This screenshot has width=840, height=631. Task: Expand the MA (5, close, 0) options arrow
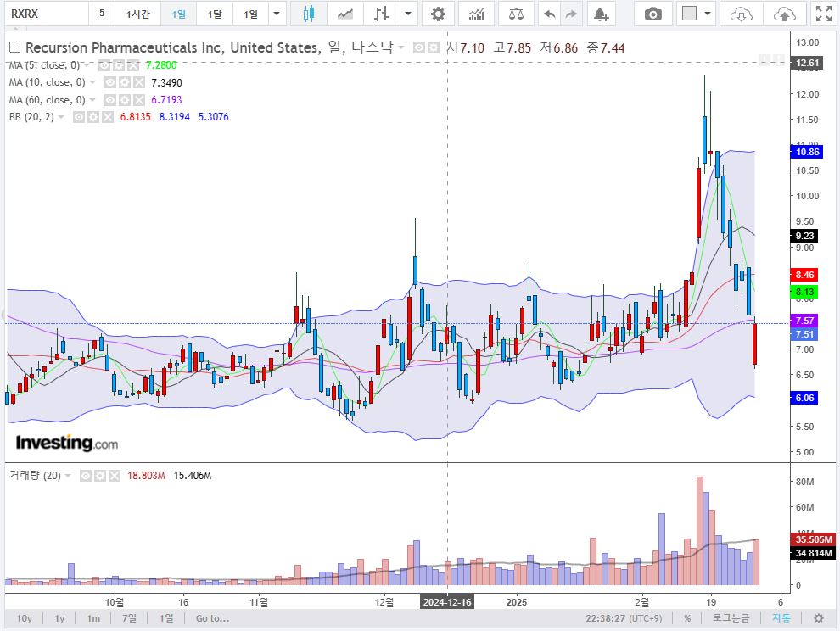87,65
